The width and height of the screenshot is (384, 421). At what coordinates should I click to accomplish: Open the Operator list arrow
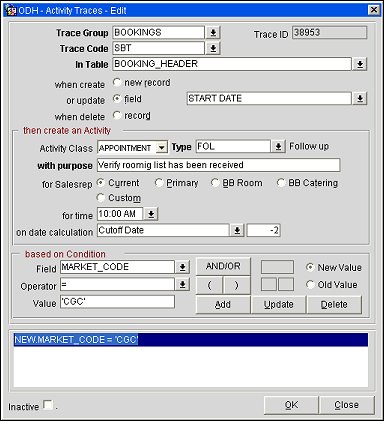(183, 285)
